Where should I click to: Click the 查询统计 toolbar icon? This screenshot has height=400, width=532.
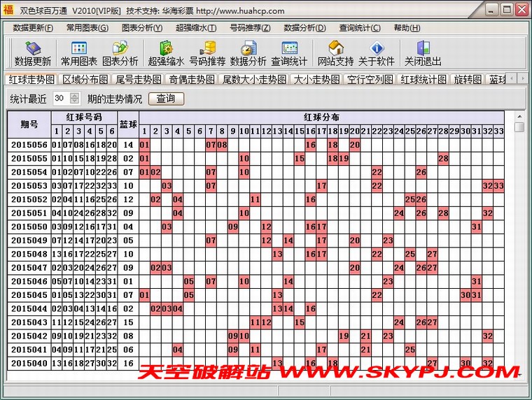(x=289, y=48)
